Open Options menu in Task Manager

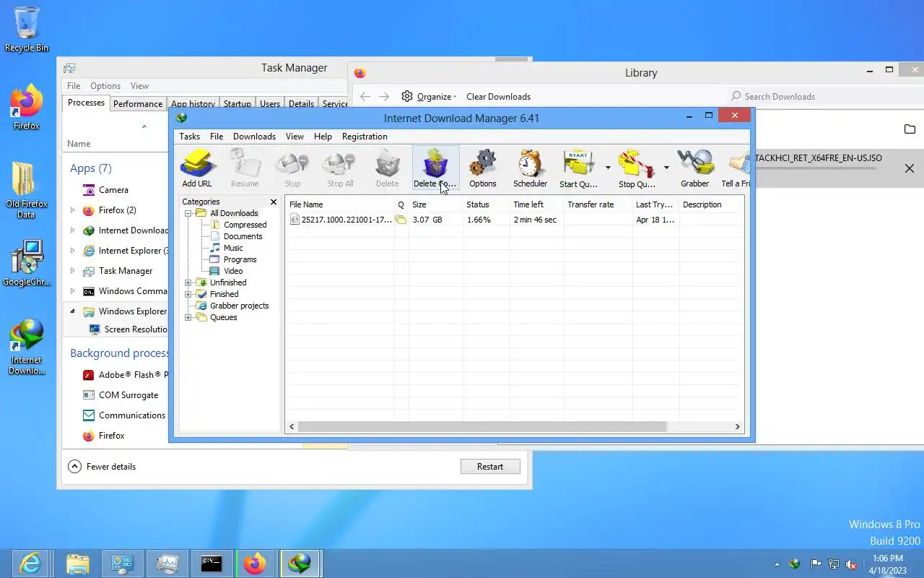pos(105,86)
